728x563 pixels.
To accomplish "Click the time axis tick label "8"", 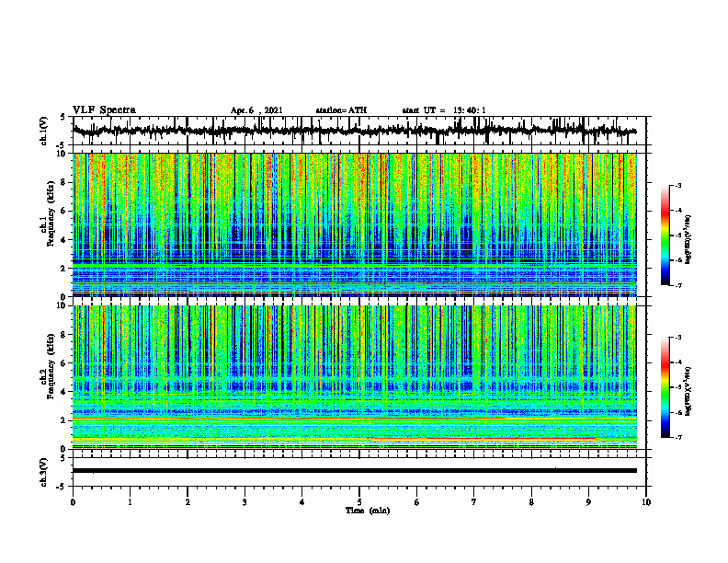I will [x=531, y=502].
